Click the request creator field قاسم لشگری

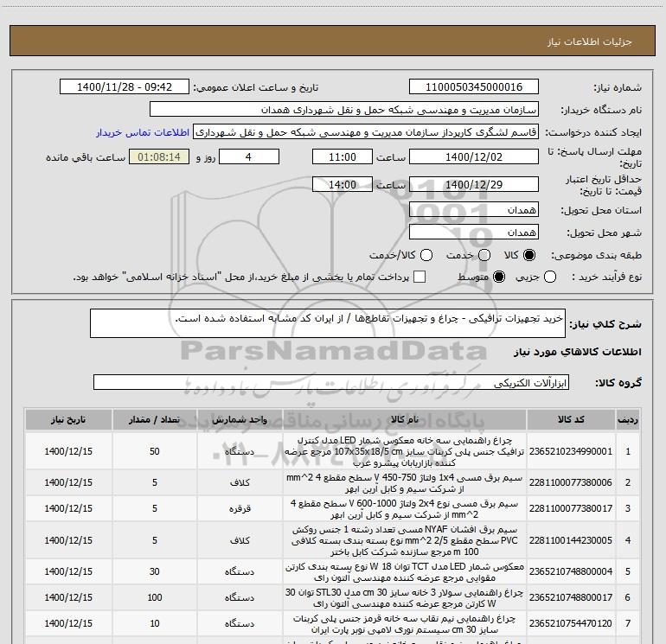click(366, 132)
